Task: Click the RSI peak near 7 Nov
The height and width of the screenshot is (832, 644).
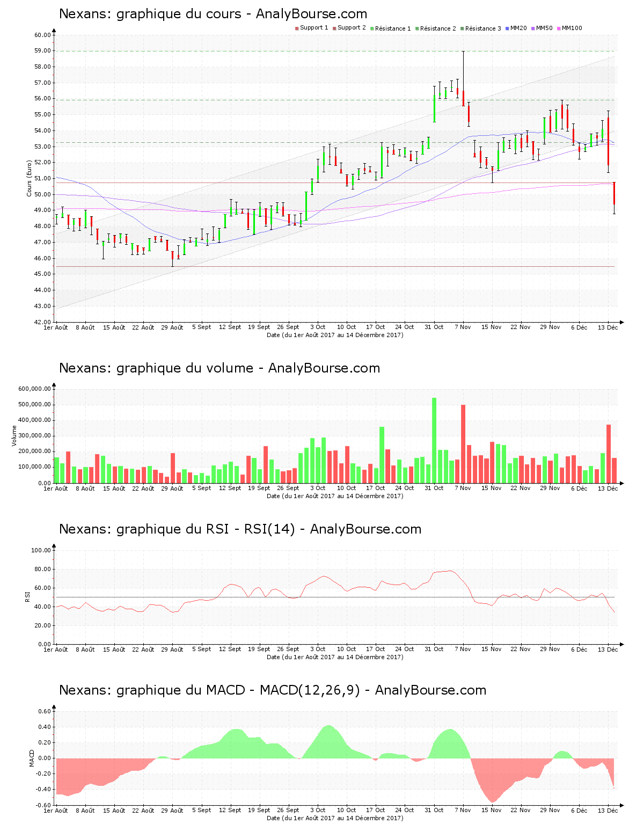Action: [x=450, y=571]
